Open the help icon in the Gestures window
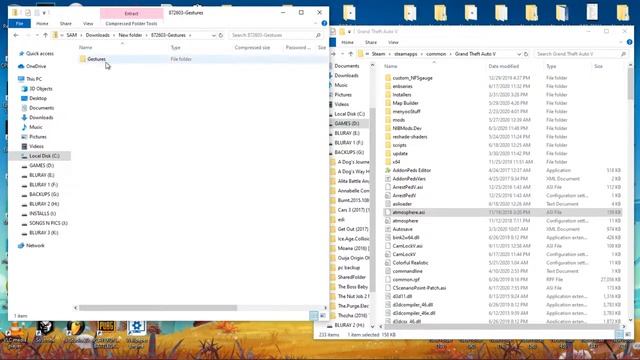The width and height of the screenshot is (640, 360). click(x=324, y=24)
